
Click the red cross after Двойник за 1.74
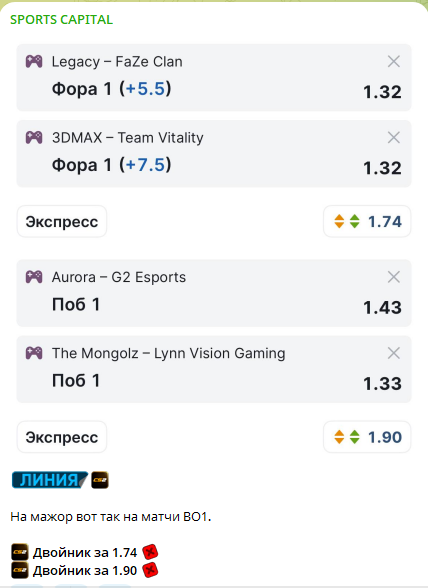[150, 552]
